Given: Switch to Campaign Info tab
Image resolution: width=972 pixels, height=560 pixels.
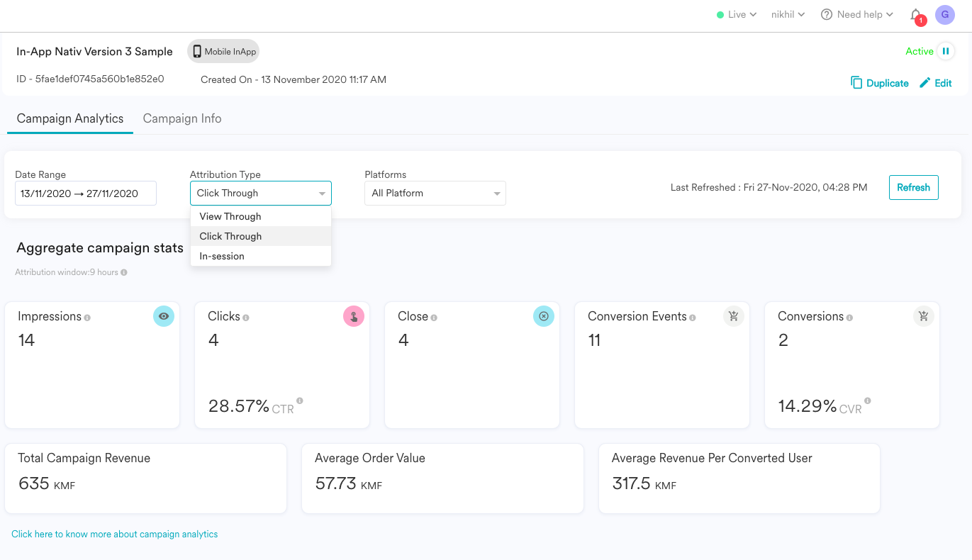Looking at the screenshot, I should [182, 118].
